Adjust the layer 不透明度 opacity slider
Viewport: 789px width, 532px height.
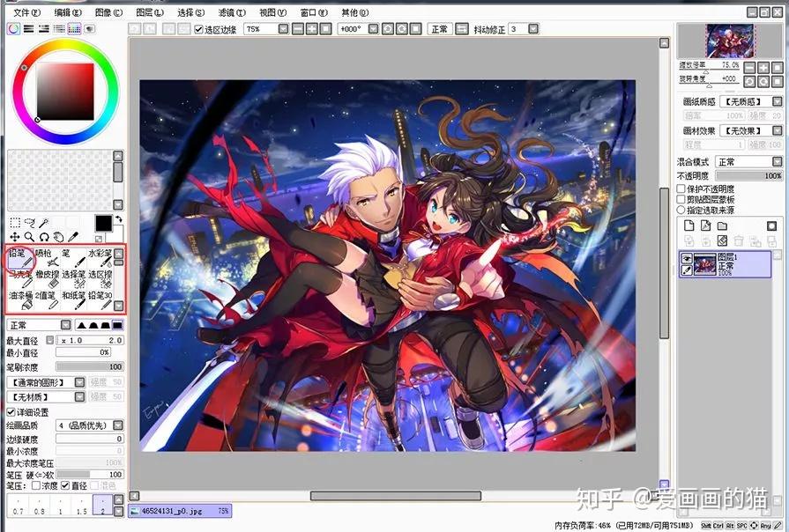pyautogui.click(x=748, y=175)
